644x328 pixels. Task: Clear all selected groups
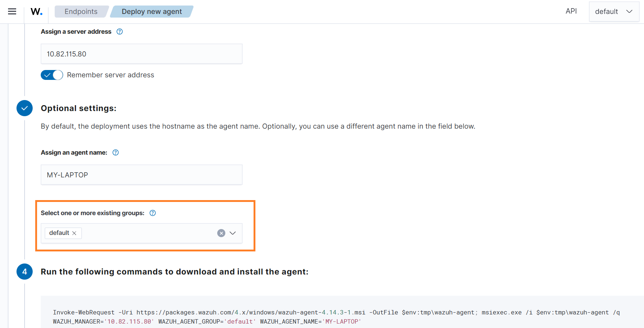click(221, 233)
